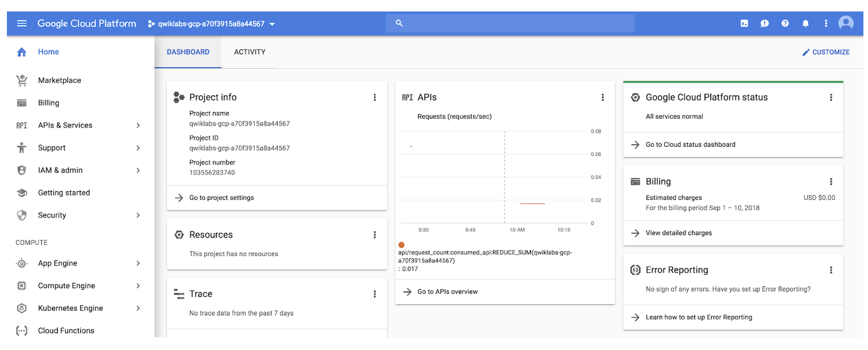The image size is (868, 350).
Task: Expand the Compute Engine submenu arrow
Action: (x=138, y=286)
